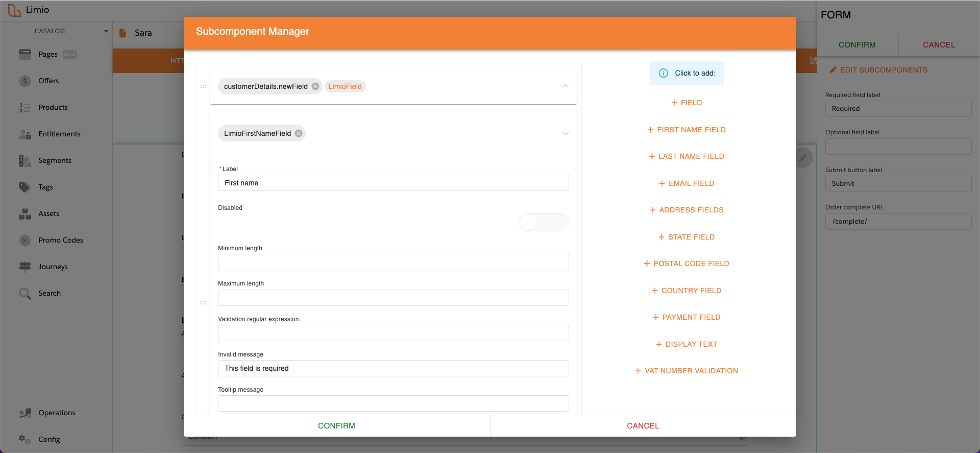Click the LimioField type tag

pos(345,86)
